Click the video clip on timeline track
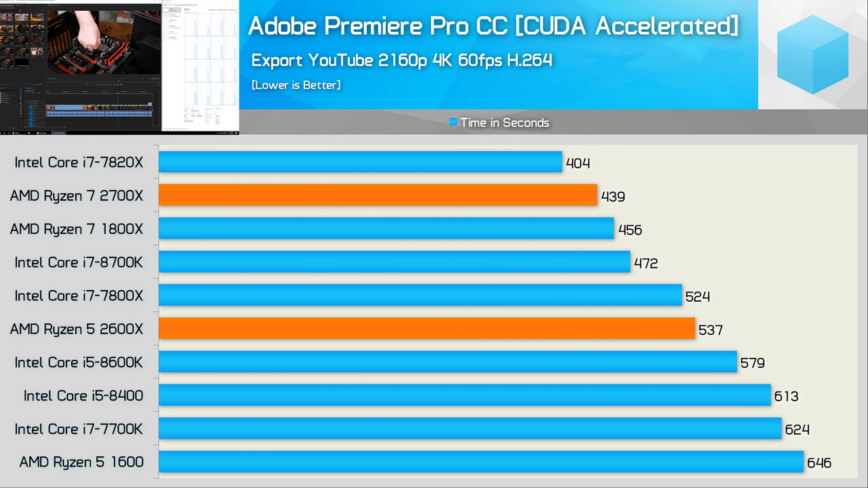This screenshot has width=868, height=488. (x=99, y=107)
